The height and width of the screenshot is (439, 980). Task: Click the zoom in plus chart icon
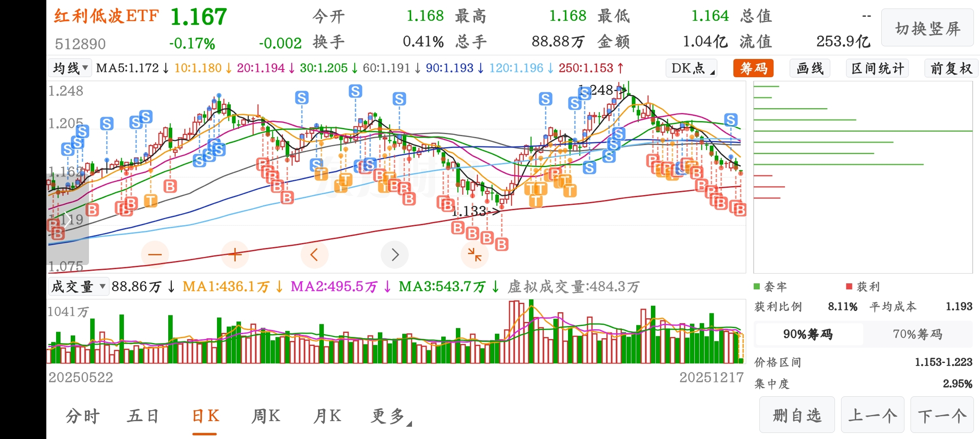click(x=235, y=255)
